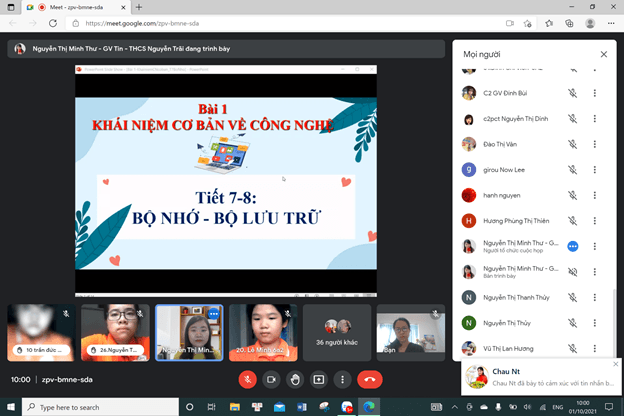Image resolution: width=624 pixels, height=416 pixels.
Task: Select the Meet - zpv-bmne-sda tab
Action: [76, 7]
